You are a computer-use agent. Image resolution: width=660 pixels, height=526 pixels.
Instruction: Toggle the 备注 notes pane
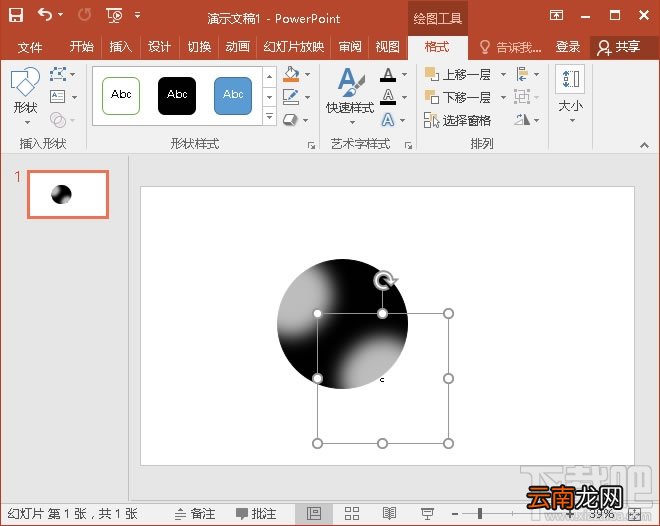tap(195, 514)
